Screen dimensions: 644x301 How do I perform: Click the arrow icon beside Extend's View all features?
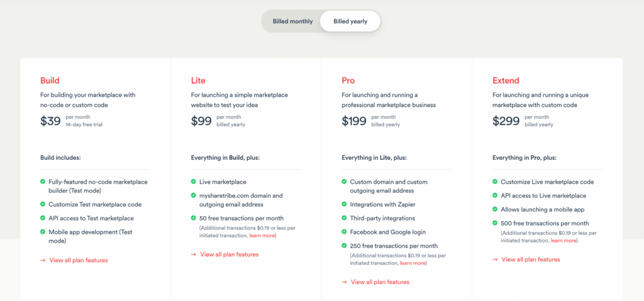coord(495,260)
